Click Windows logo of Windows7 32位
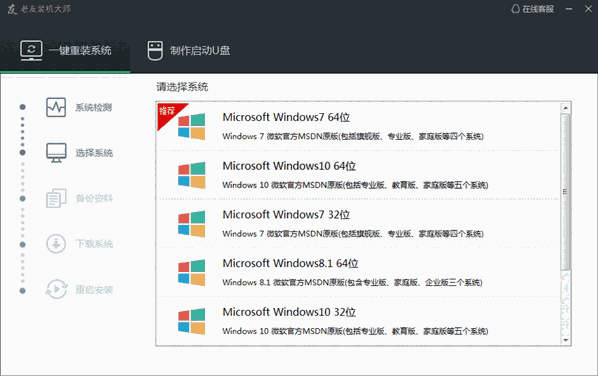 tap(191, 224)
